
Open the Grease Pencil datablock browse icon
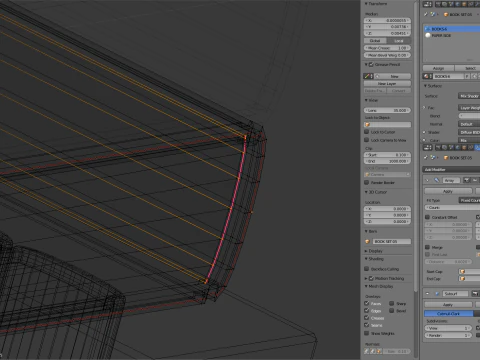[368, 76]
